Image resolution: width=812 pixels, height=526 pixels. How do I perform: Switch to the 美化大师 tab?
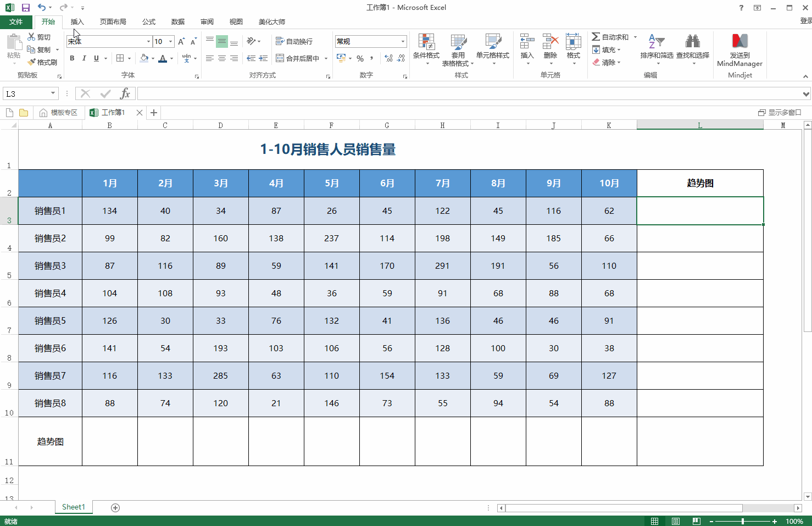[x=272, y=21]
